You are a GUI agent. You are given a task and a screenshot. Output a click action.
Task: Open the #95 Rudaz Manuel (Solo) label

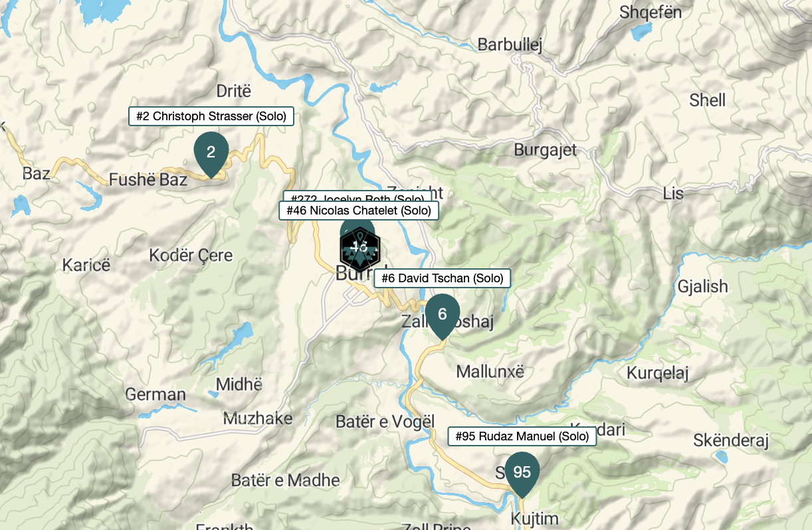(522, 436)
